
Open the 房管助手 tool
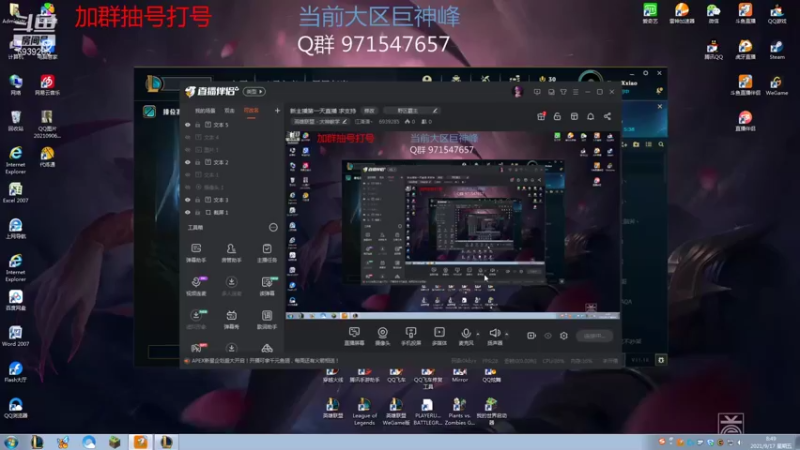pos(231,253)
